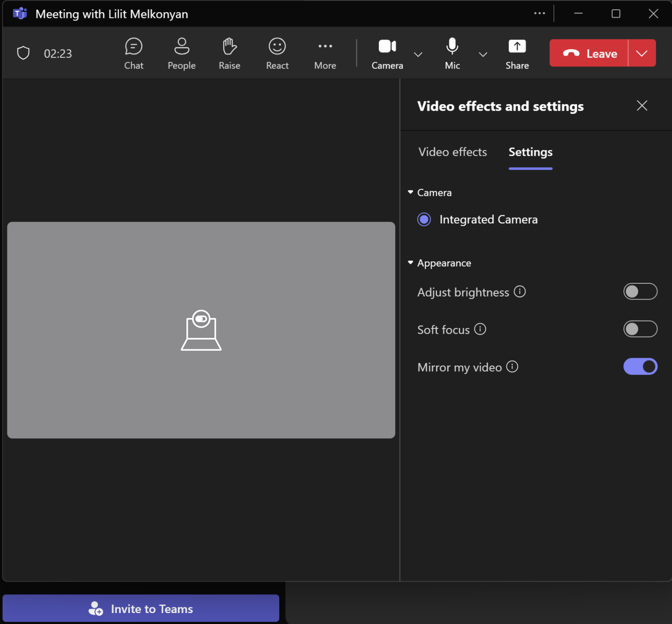The height and width of the screenshot is (624, 672).
Task: Open the Share screen options
Action: 517,52
